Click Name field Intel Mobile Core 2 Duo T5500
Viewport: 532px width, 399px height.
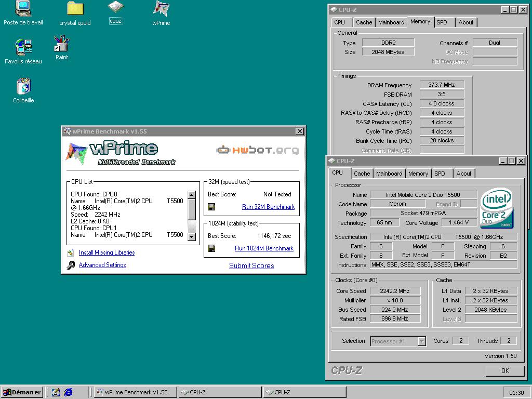point(423,195)
